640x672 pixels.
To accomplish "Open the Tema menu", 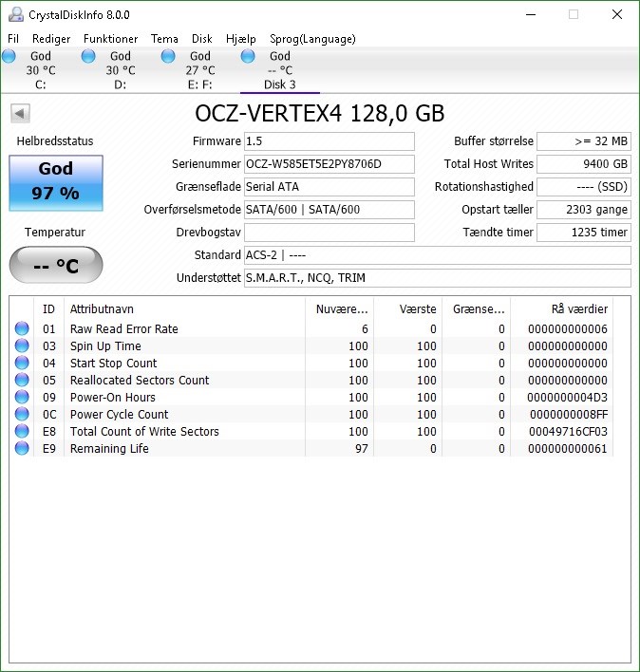I will click(x=164, y=39).
